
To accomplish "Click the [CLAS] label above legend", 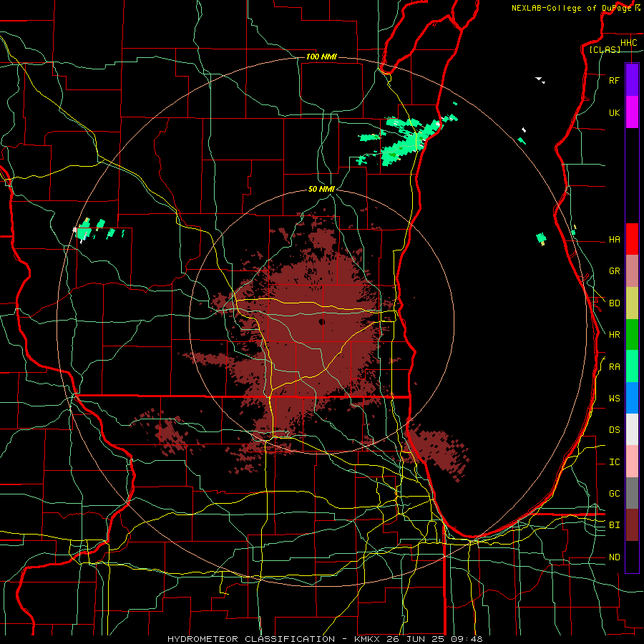I will click(605, 49).
